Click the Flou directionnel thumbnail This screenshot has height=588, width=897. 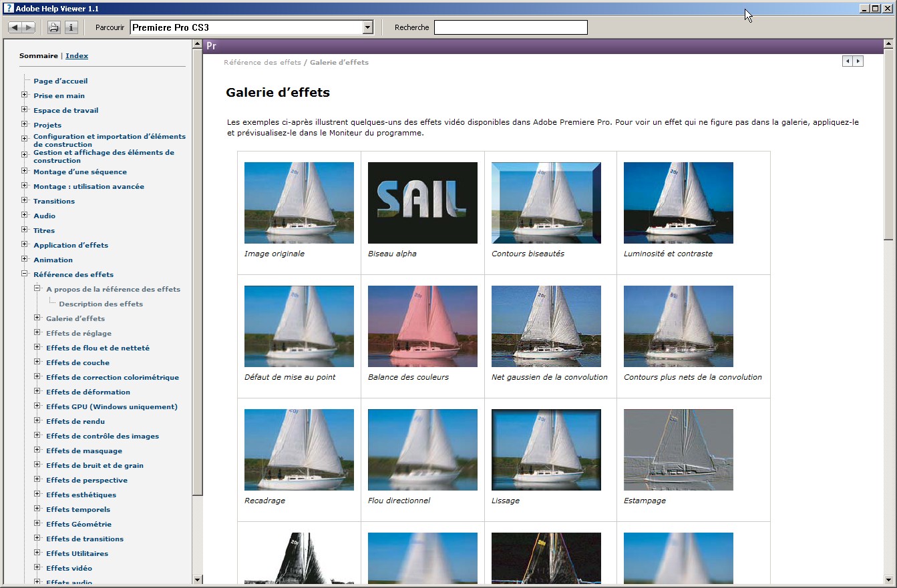[x=423, y=450]
